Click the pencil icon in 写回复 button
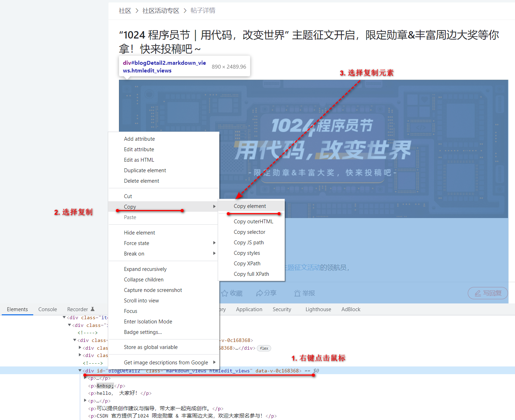Image resolution: width=515 pixels, height=420 pixels. [x=479, y=294]
